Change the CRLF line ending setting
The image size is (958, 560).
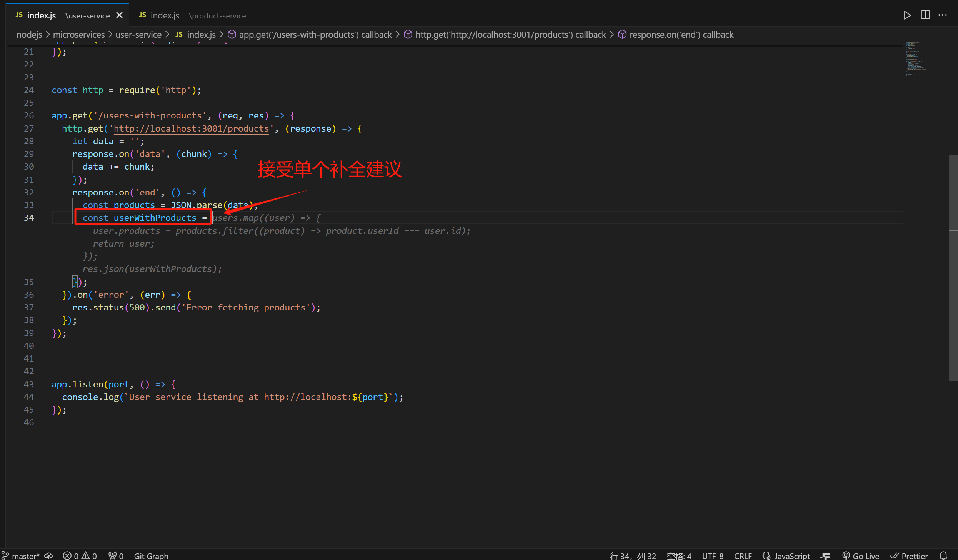click(743, 556)
